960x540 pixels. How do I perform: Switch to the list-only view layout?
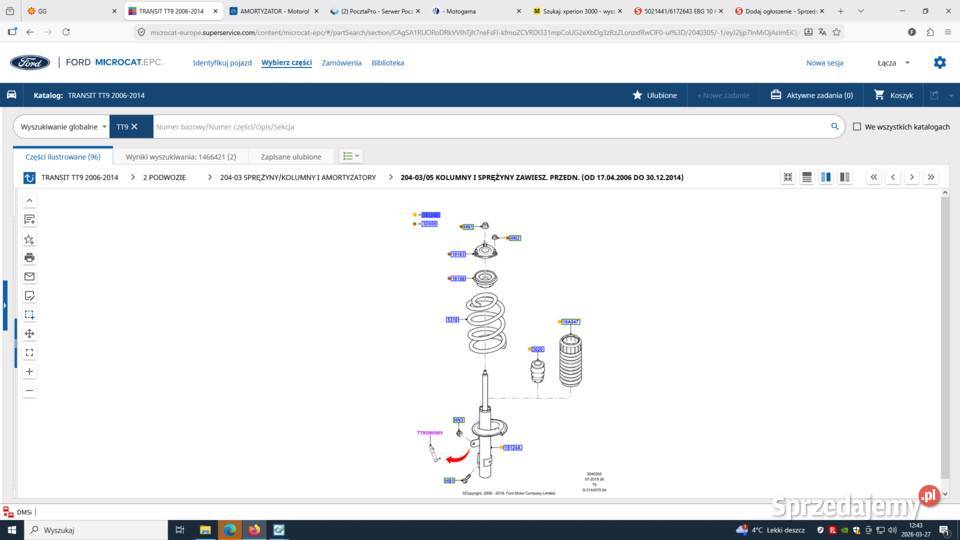[807, 177]
